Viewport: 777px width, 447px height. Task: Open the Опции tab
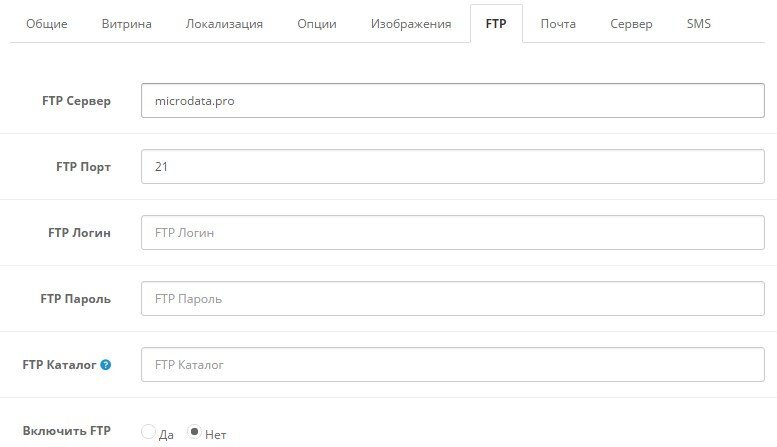317,24
